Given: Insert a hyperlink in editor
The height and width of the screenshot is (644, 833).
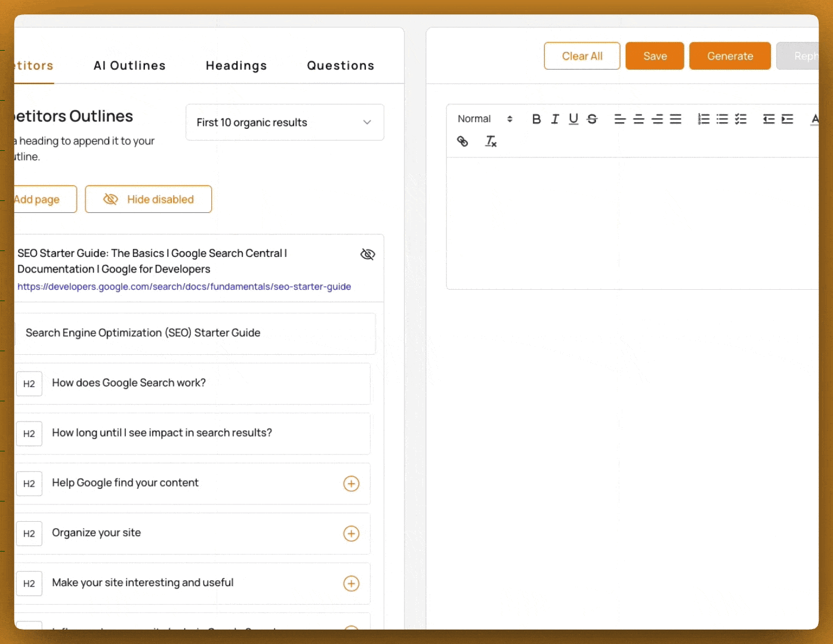Looking at the screenshot, I should pyautogui.click(x=462, y=141).
